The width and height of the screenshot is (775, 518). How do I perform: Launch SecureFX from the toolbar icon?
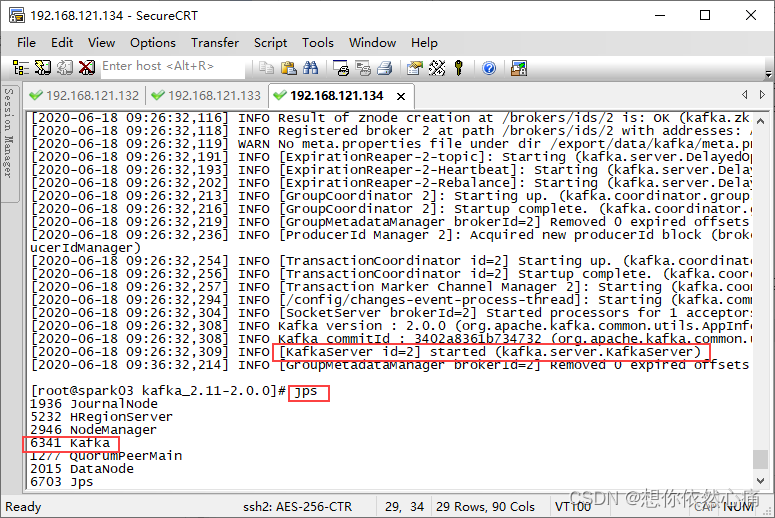(x=519, y=68)
